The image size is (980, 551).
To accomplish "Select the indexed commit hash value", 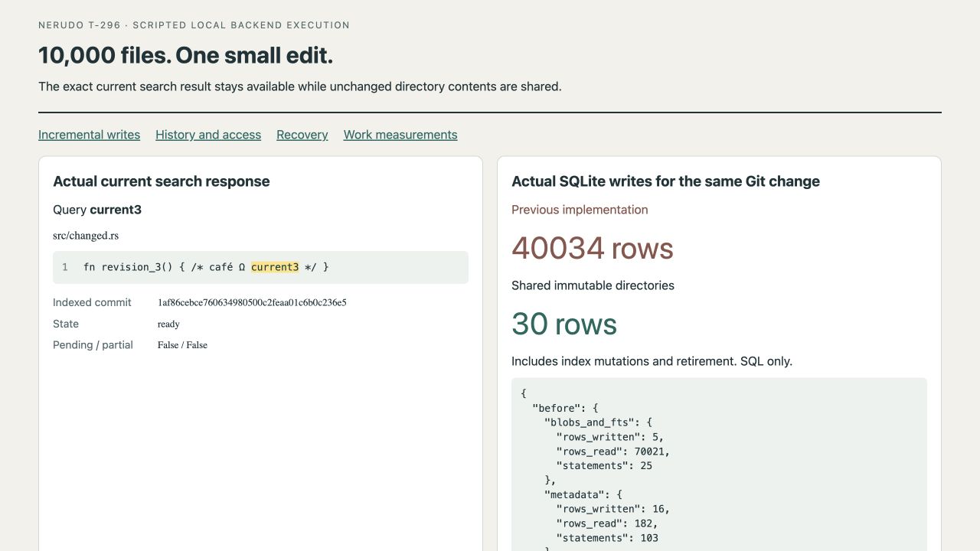I will click(252, 302).
